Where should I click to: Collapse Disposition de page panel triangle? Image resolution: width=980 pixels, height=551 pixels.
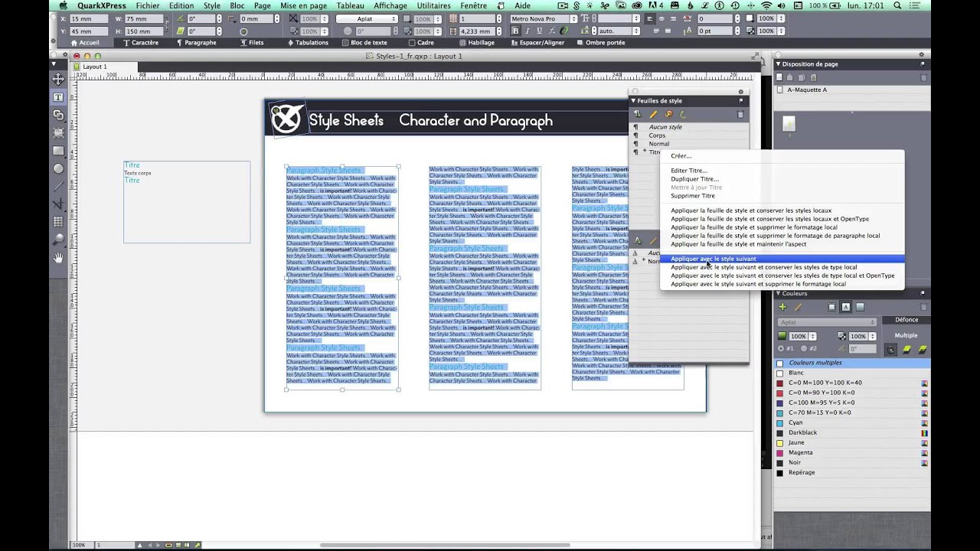click(x=779, y=64)
